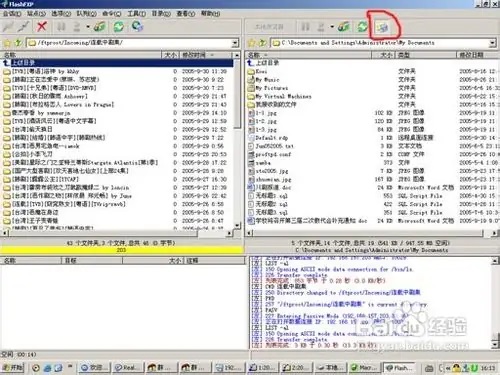Click the globe icon in left toolbar
The image size is (500, 375).
(137, 26)
